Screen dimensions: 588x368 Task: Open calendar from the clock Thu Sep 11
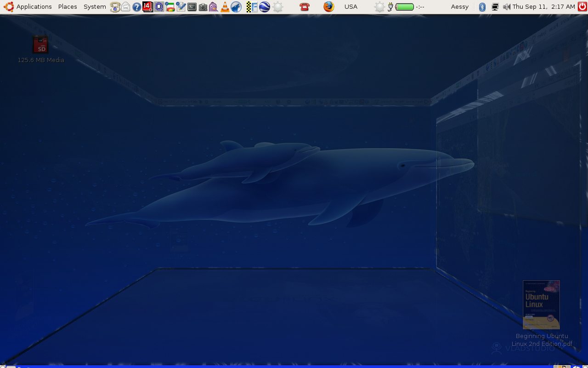[x=543, y=6]
